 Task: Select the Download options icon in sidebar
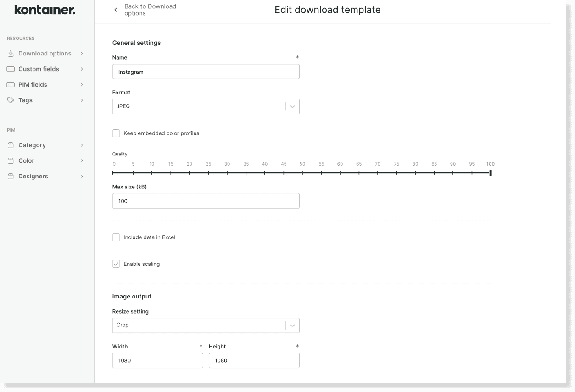(10, 53)
